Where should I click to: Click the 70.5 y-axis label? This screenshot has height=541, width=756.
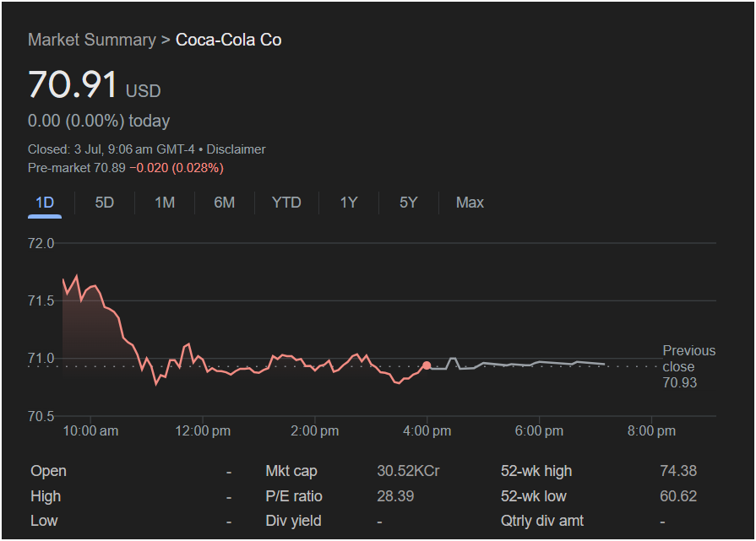pyautogui.click(x=41, y=416)
